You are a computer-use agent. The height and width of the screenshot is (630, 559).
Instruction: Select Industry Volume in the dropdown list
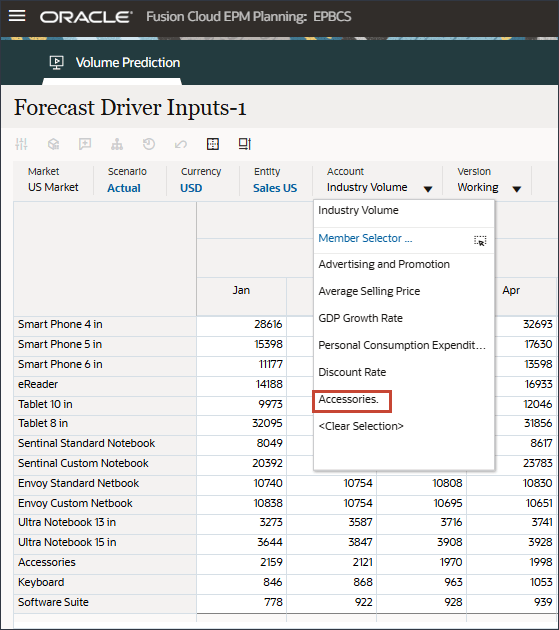coord(403,211)
